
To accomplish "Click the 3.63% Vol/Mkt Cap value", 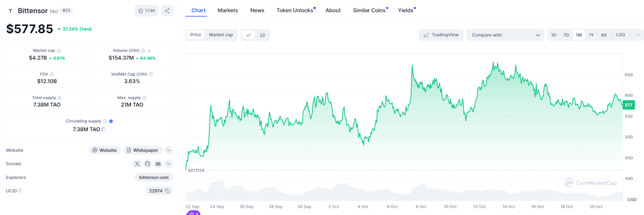I will 132,81.
